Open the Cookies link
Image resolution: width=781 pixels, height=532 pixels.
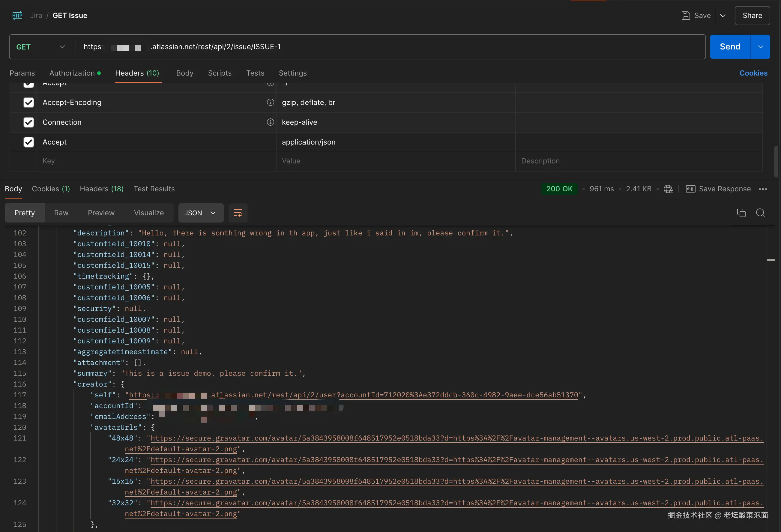[753, 73]
